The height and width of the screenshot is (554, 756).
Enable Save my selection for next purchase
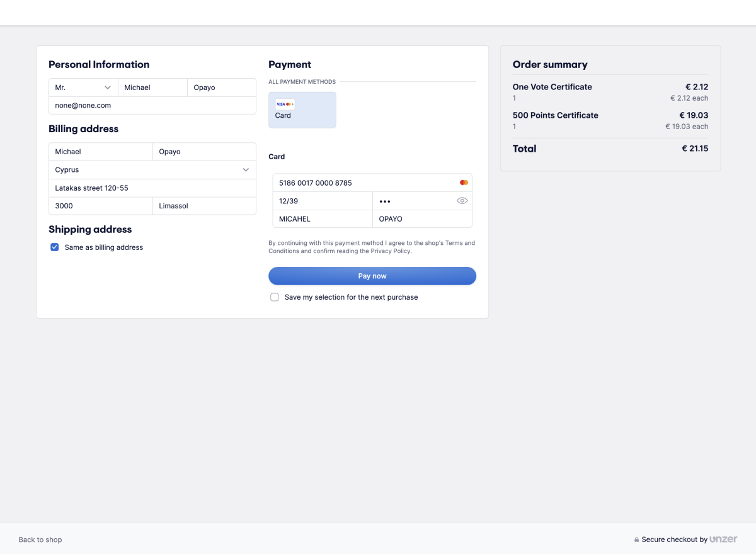[275, 297]
